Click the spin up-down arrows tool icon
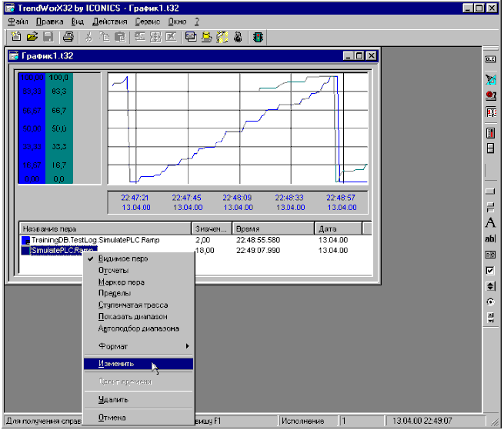504x430 pixels. (490, 286)
